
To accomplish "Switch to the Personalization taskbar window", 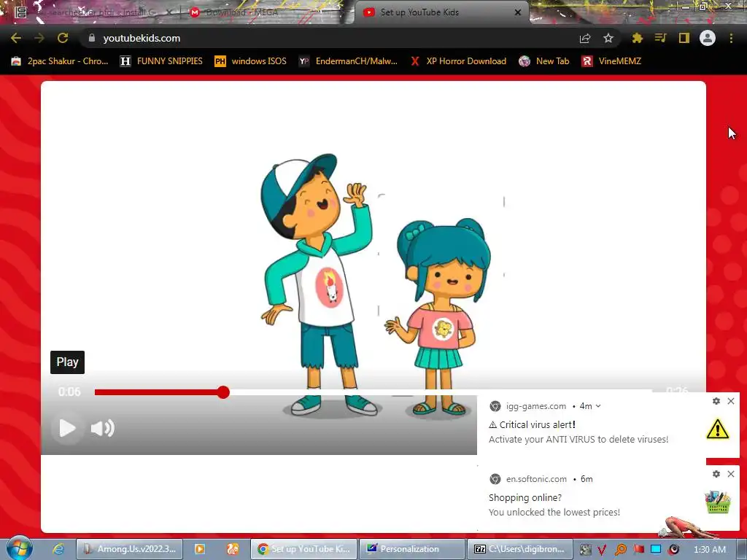I will 411,549.
